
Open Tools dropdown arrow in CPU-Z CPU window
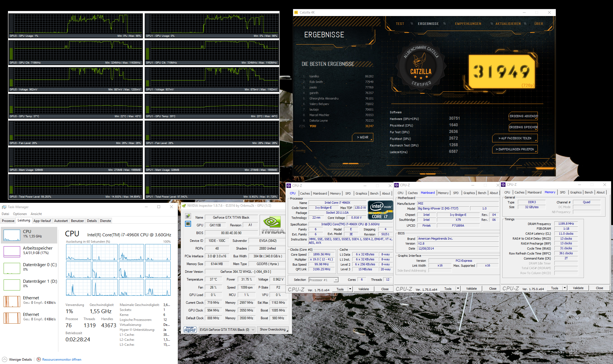tap(350, 289)
